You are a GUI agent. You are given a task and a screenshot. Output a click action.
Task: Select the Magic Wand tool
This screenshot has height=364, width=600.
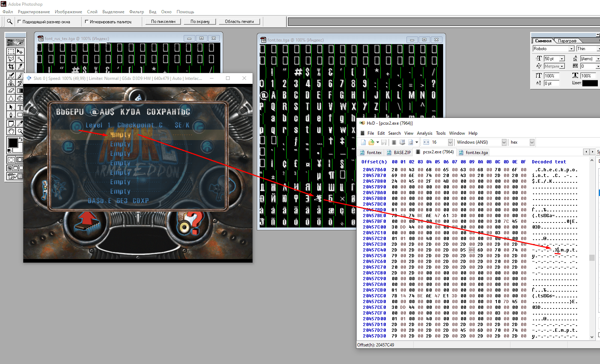20,59
